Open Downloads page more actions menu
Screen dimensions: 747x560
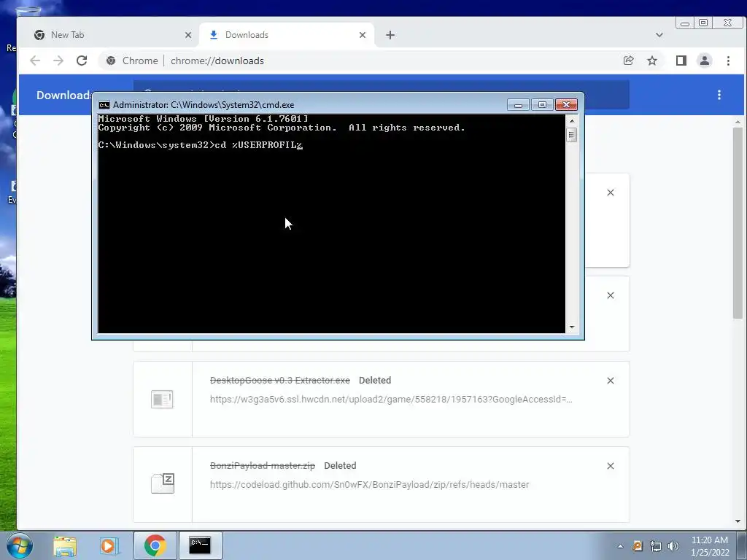point(719,95)
